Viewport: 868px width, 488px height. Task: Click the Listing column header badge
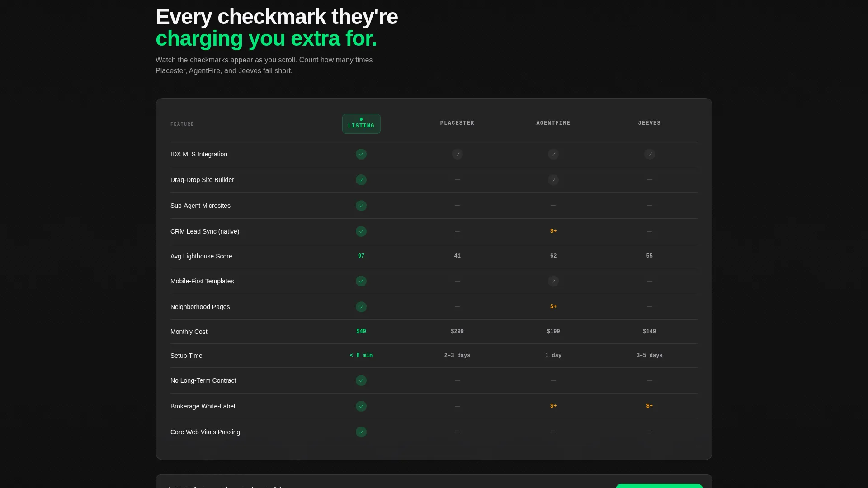click(361, 124)
